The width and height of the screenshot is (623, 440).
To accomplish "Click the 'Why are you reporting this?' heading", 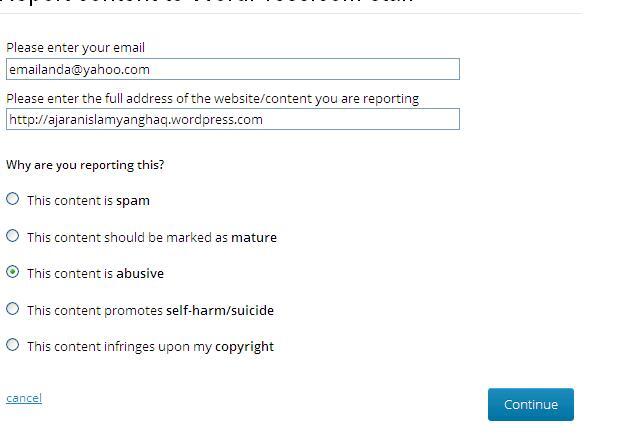I will [x=85, y=164].
